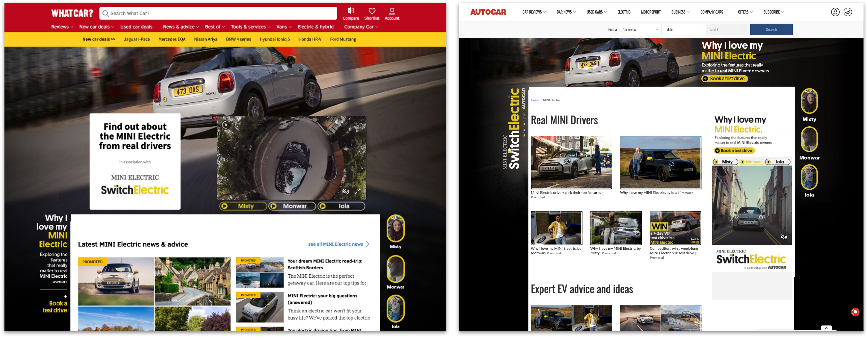
Task: Open the Car review dropdown on Autocar
Action: point(640,30)
